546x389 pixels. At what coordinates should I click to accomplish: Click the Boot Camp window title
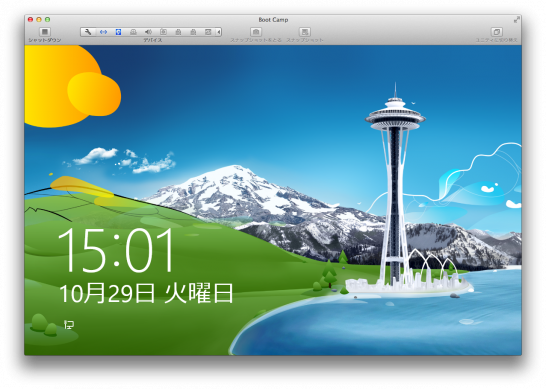pyautogui.click(x=273, y=20)
